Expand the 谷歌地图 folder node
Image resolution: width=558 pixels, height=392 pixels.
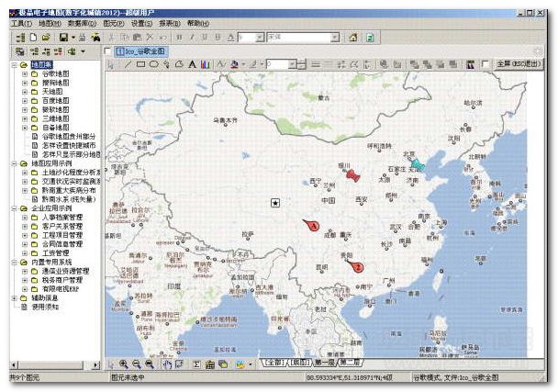pos(25,74)
